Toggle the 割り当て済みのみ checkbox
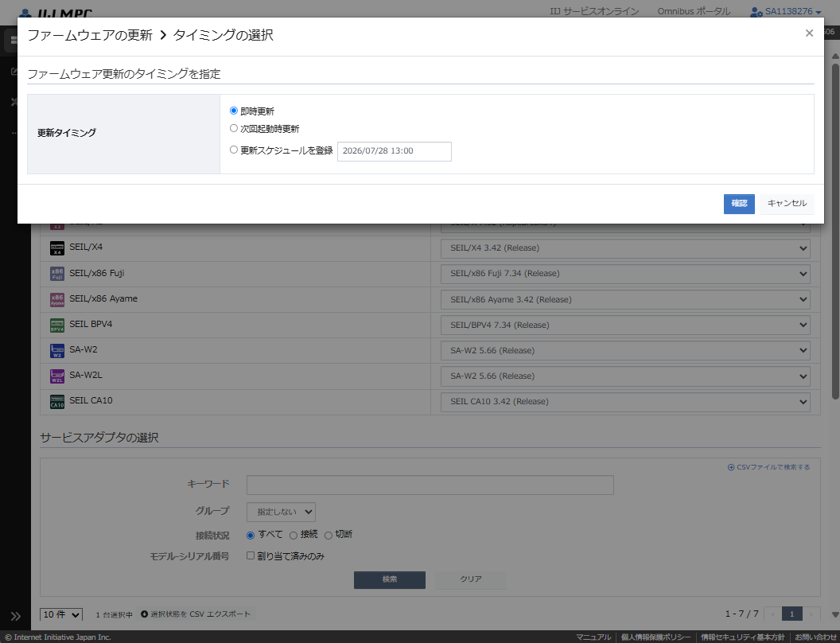Screen dimensions: 840x643 251,555
